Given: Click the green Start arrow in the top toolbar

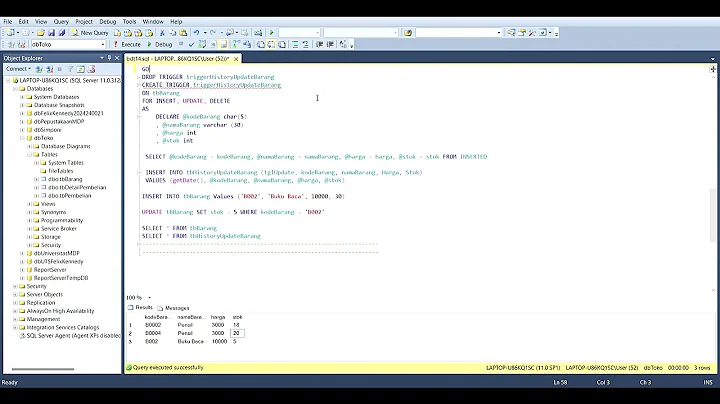Looking at the screenshot, I should coord(271,33).
